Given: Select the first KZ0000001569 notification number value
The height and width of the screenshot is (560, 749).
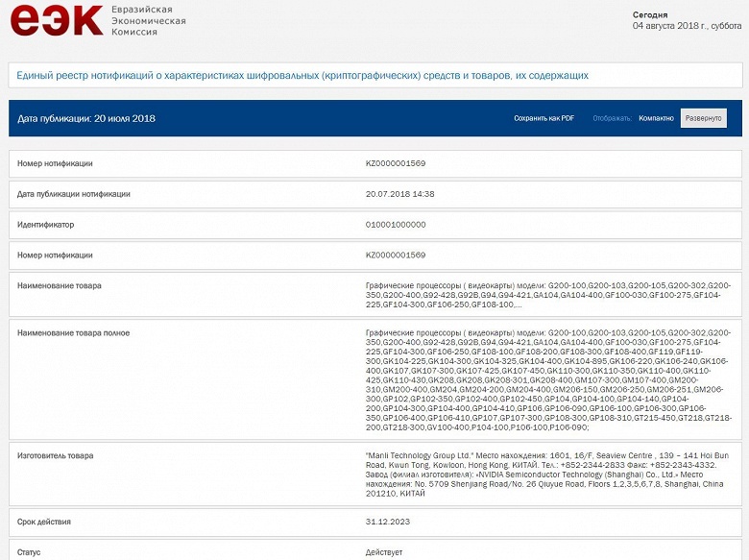Looking at the screenshot, I should (x=396, y=163).
